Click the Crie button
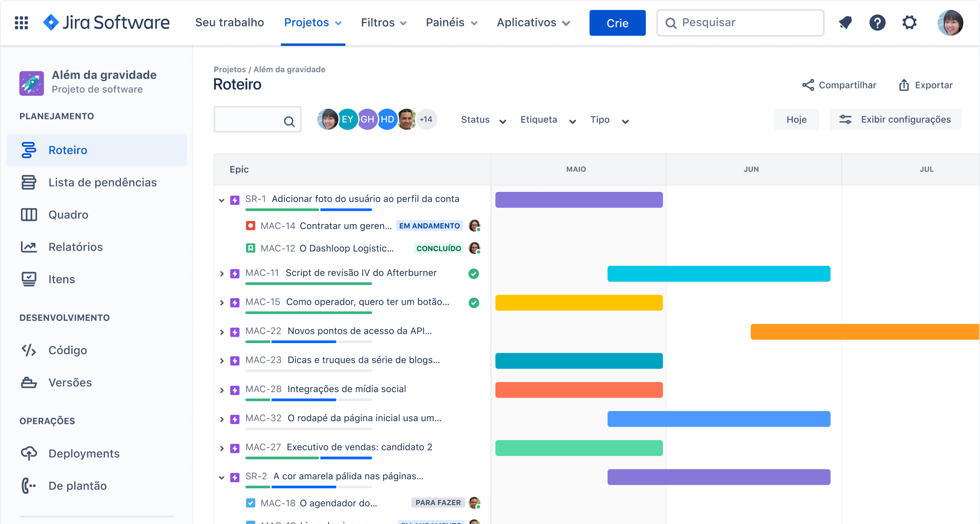 coord(617,23)
